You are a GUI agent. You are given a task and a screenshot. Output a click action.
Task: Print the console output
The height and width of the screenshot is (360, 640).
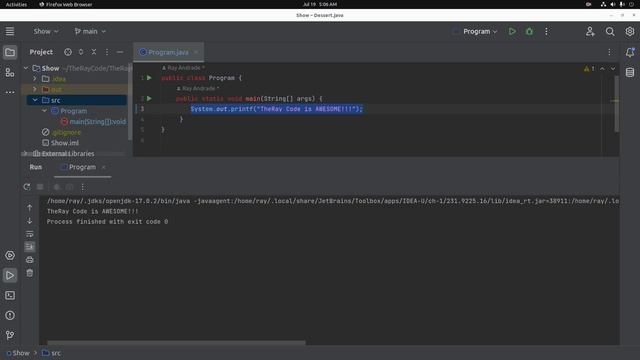[x=29, y=260]
